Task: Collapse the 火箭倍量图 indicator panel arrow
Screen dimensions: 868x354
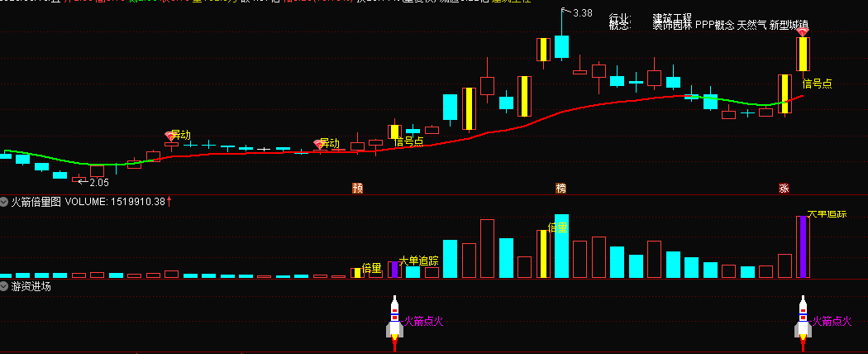Action: click(5, 202)
